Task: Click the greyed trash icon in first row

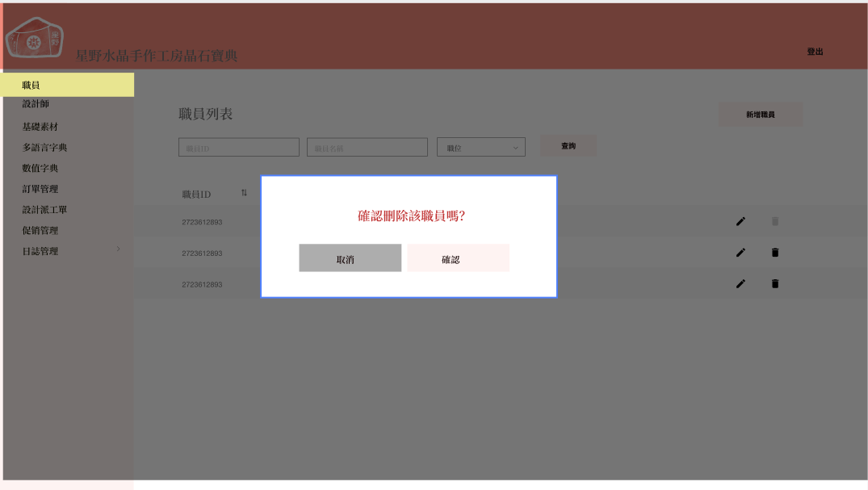Action: click(775, 221)
